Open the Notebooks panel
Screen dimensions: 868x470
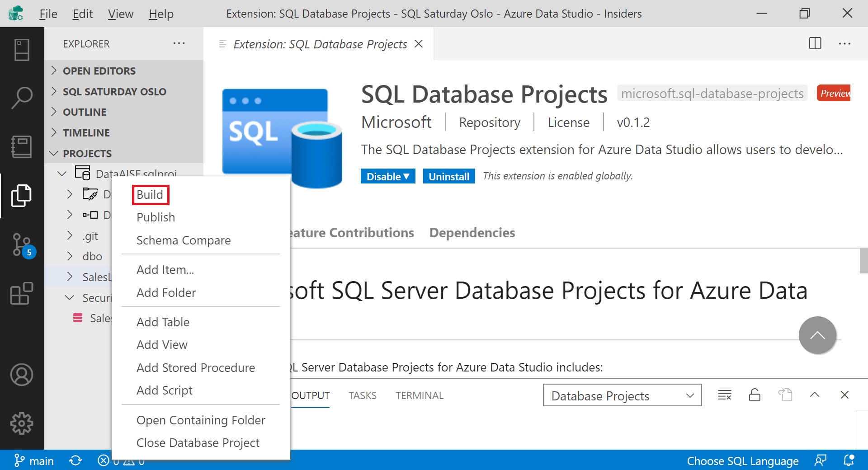pos(21,146)
